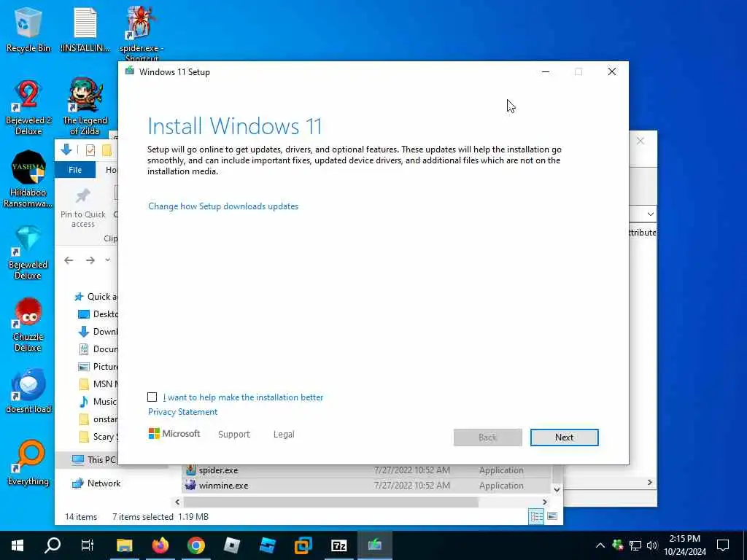747x560 pixels.
Task: Open the VMware taskbar icon
Action: (x=303, y=545)
